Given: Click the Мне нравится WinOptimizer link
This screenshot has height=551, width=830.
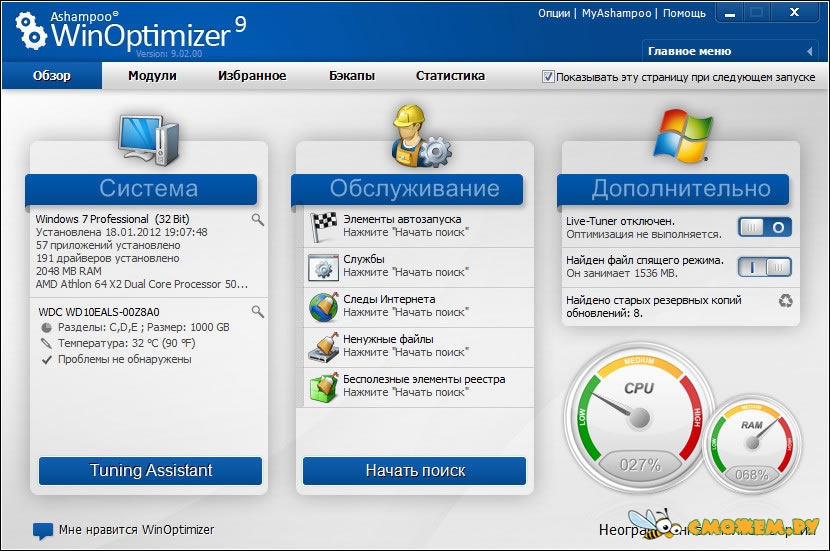Looking at the screenshot, I should pos(137,530).
